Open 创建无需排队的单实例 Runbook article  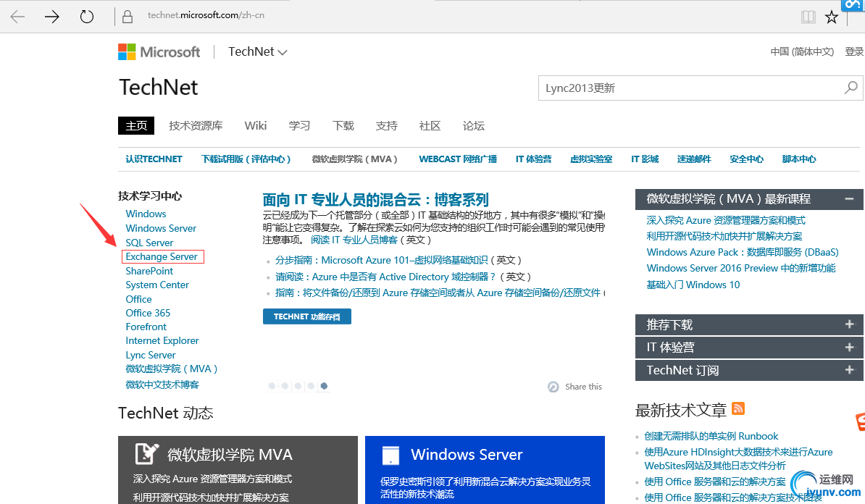coord(711,436)
